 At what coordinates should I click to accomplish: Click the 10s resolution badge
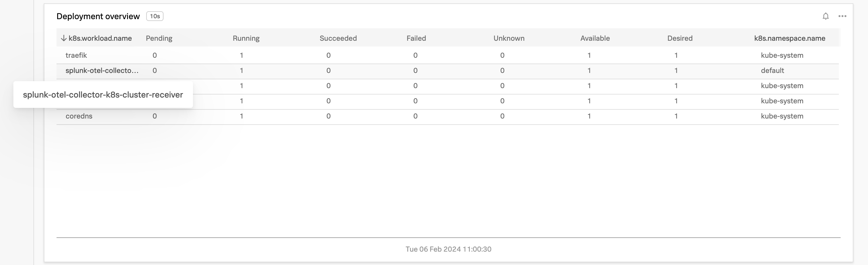(x=155, y=16)
